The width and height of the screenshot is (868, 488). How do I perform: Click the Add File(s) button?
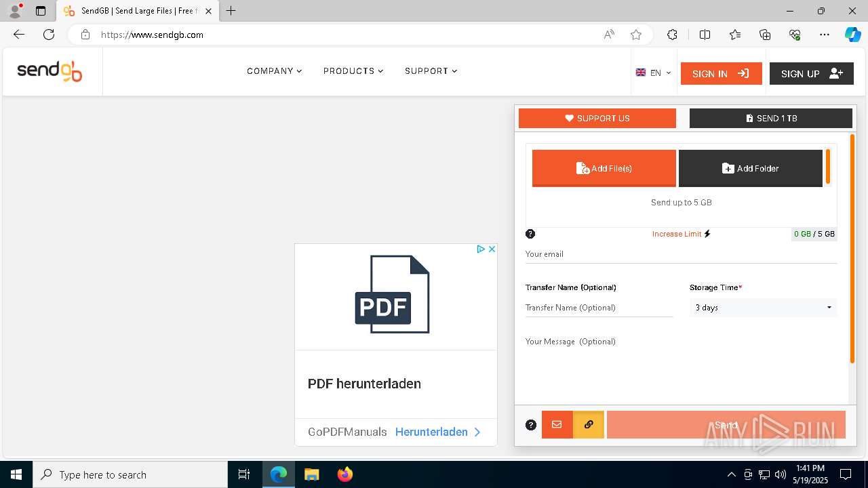tap(604, 168)
